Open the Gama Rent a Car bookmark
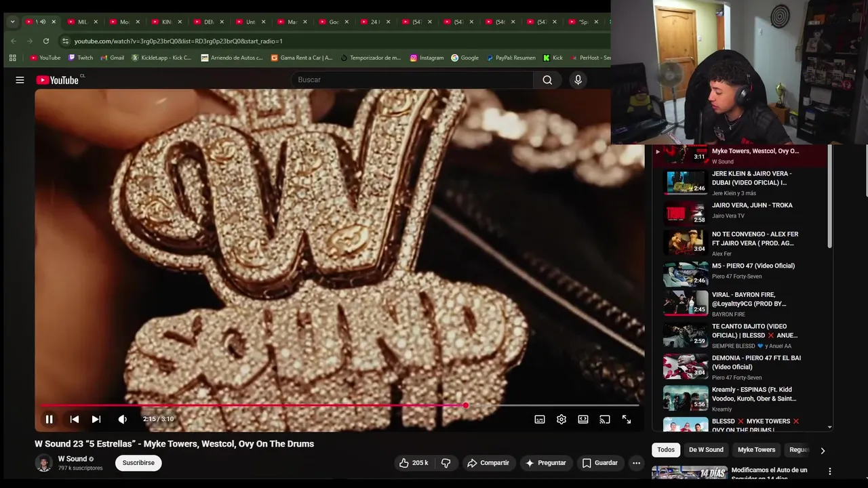This screenshot has height=488, width=868. click(x=302, y=58)
